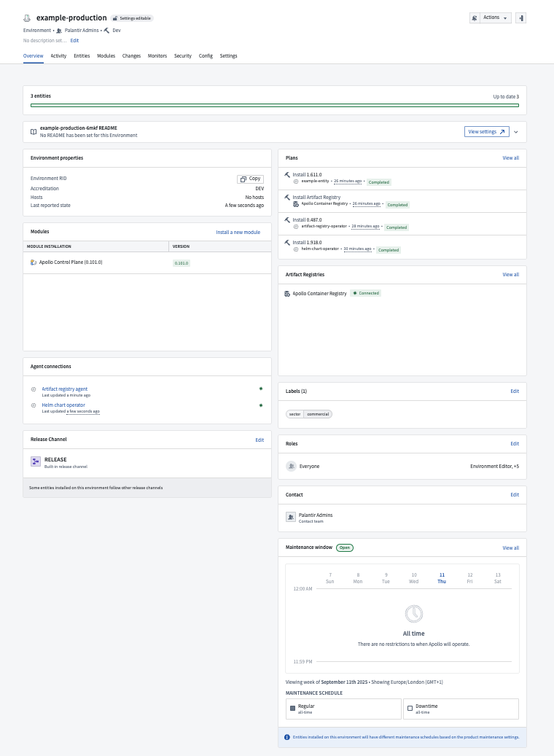Click the green status dot for Artifact registry agent
Screen dimensions: 554x756
261,389
